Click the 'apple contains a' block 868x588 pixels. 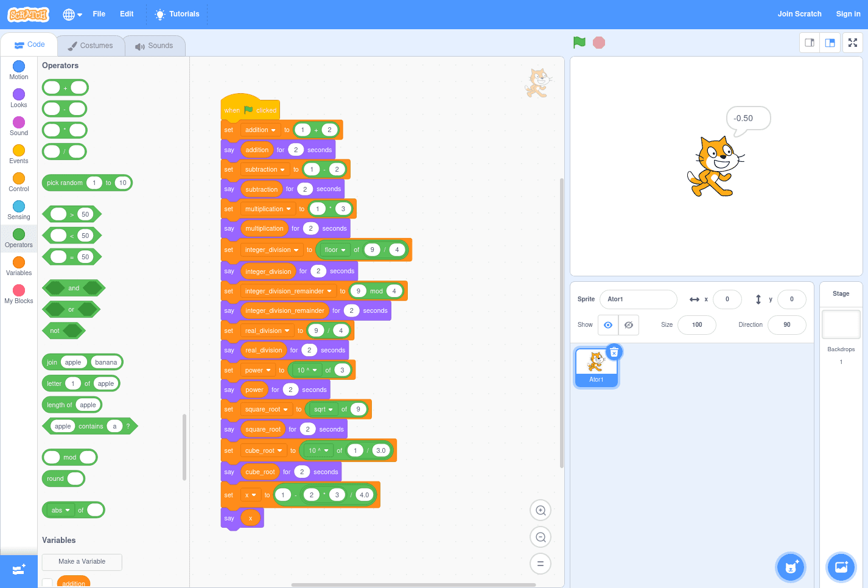(90, 427)
